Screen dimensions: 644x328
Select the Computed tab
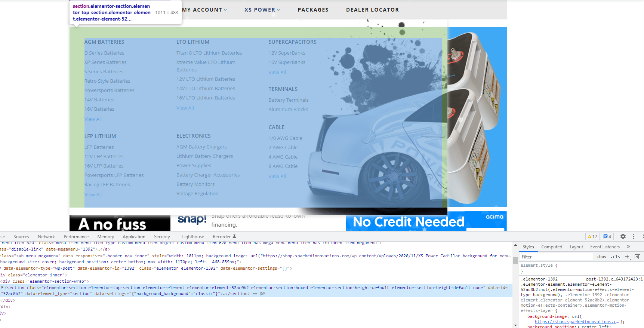click(552, 247)
